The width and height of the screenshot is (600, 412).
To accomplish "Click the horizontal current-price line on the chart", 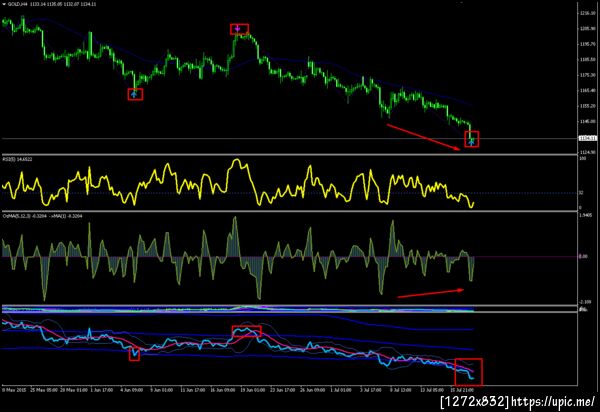I will click(x=289, y=138).
